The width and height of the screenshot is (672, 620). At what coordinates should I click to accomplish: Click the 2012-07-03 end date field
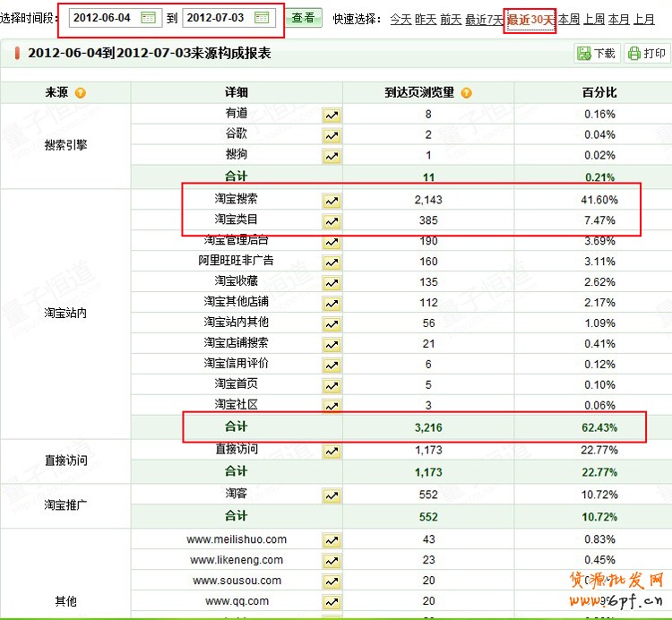coord(216,18)
